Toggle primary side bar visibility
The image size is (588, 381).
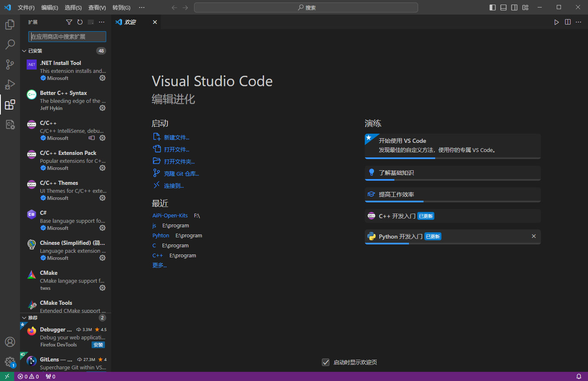[x=493, y=7]
